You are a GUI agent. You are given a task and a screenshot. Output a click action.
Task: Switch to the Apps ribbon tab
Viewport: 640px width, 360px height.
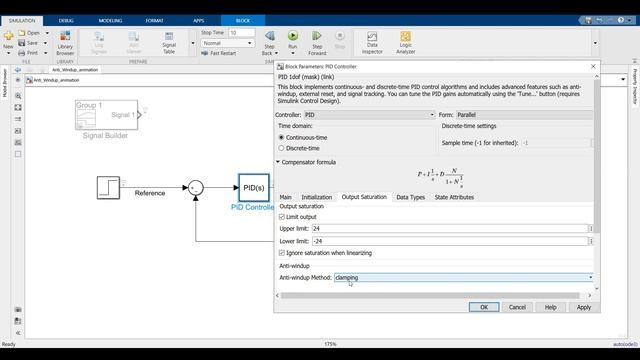(x=198, y=20)
